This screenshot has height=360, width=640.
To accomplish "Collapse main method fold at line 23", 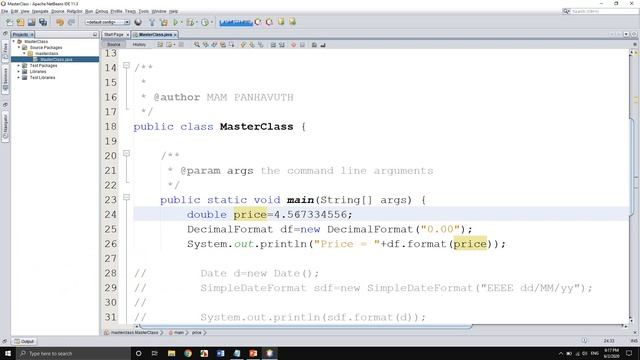I will [127, 197].
